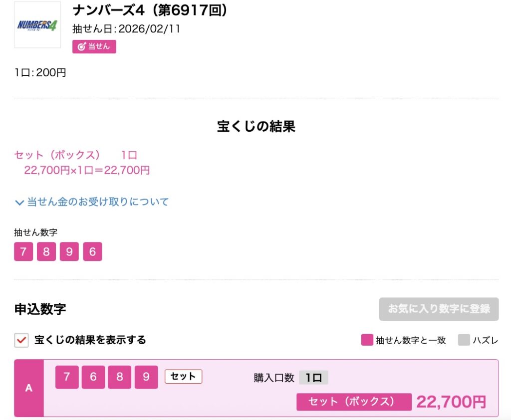Click drawn number tile 7 under 抽せん数字
The height and width of the screenshot is (420, 511).
tap(23, 252)
